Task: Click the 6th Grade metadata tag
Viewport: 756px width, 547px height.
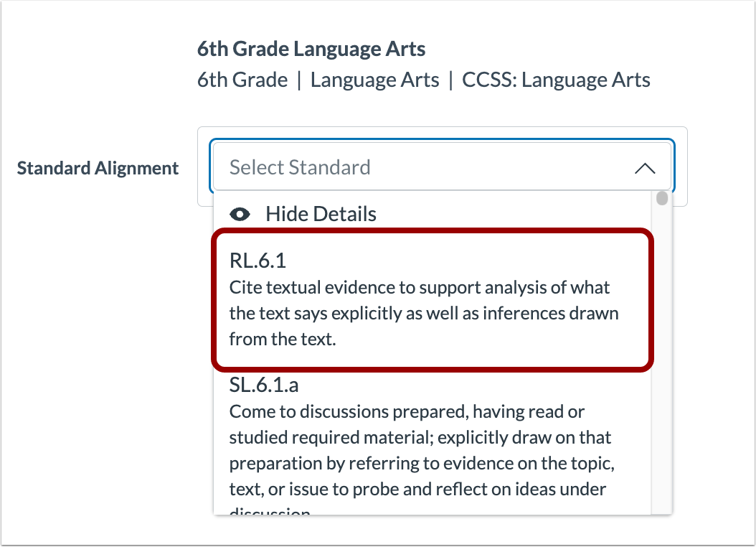Action: (242, 80)
